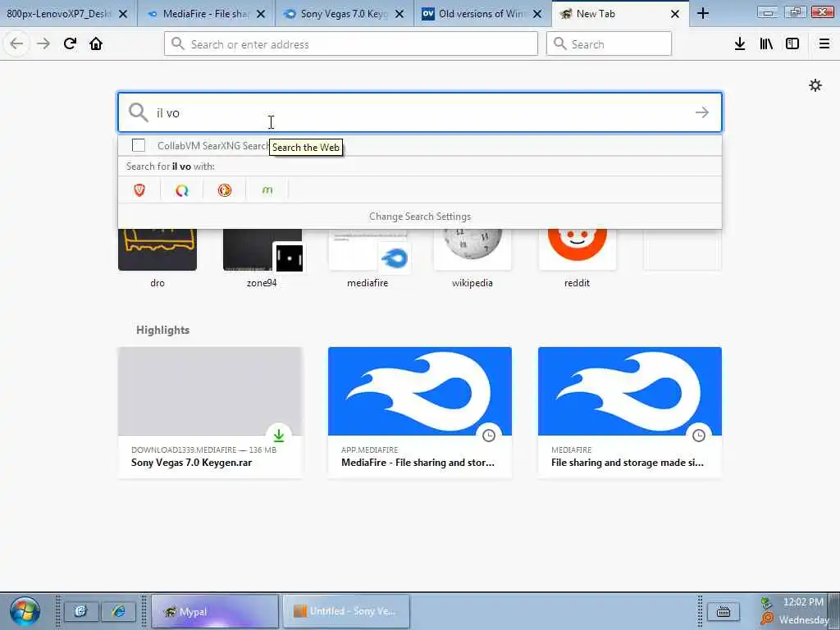840x630 pixels.
Task: Focus the address bar field
Action: click(x=351, y=44)
